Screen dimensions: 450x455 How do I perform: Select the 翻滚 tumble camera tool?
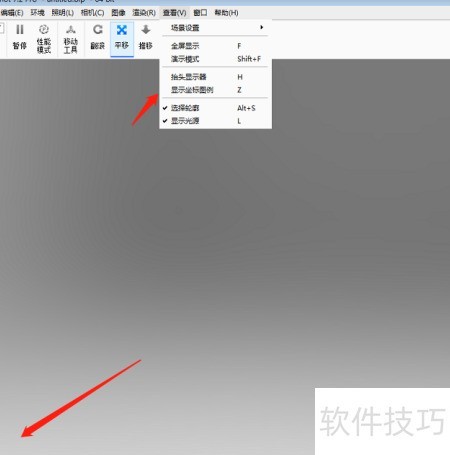(97, 37)
